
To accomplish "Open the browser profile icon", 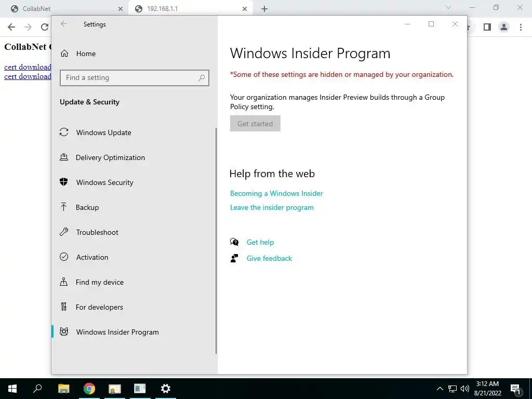I will (x=504, y=27).
